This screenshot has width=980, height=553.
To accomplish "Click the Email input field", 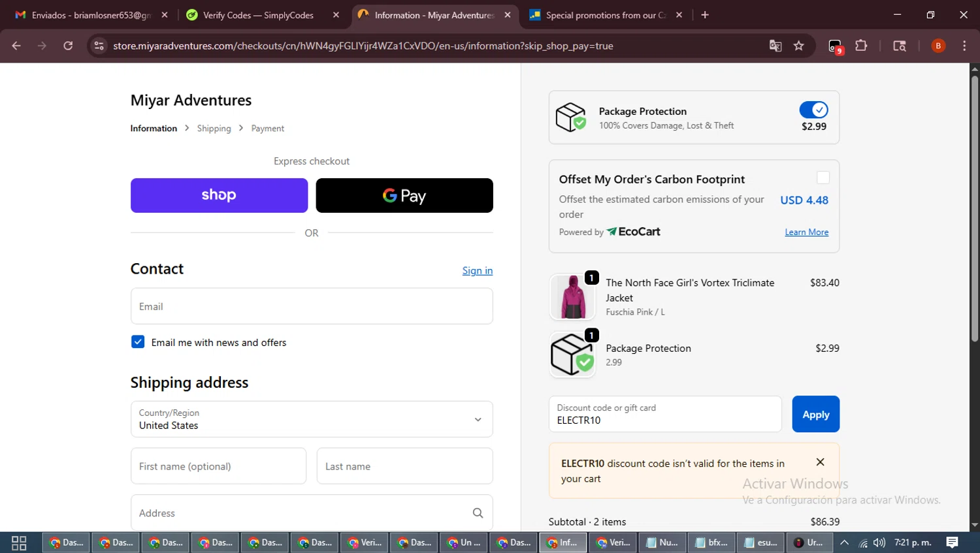I will click(312, 306).
